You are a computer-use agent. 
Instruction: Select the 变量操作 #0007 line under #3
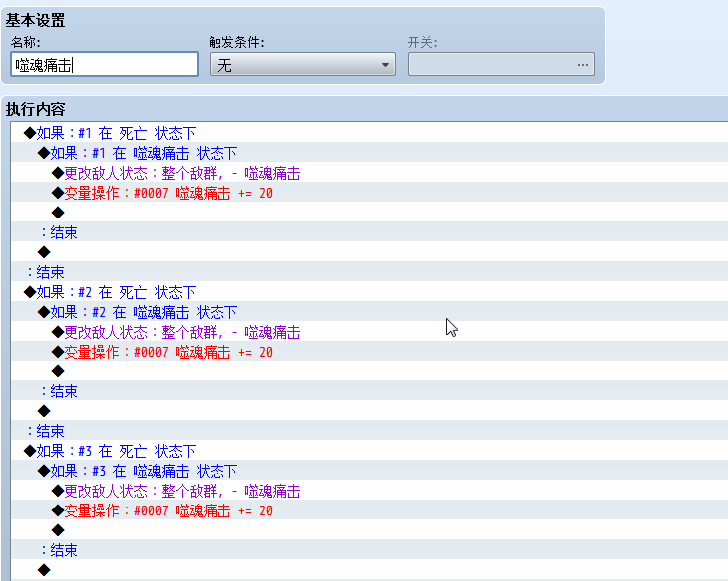click(x=369, y=510)
